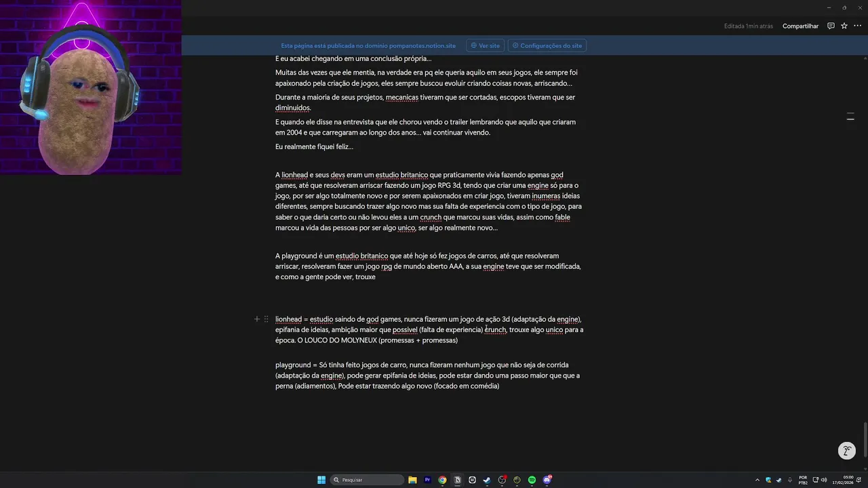Viewport: 868px width, 488px height.
Task: Click the 'Editada 1min atrás' label
Action: click(749, 26)
